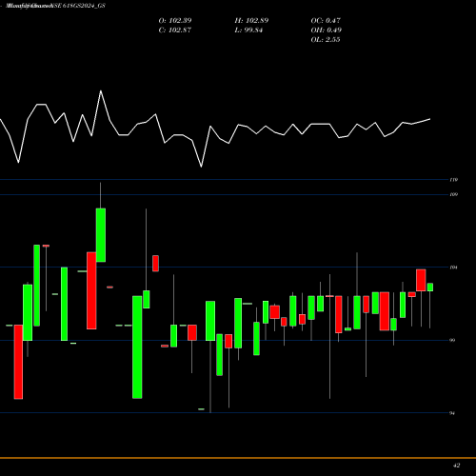Click the high value 'H: 102.89'
The height and width of the screenshot is (476, 476).
[251, 21]
